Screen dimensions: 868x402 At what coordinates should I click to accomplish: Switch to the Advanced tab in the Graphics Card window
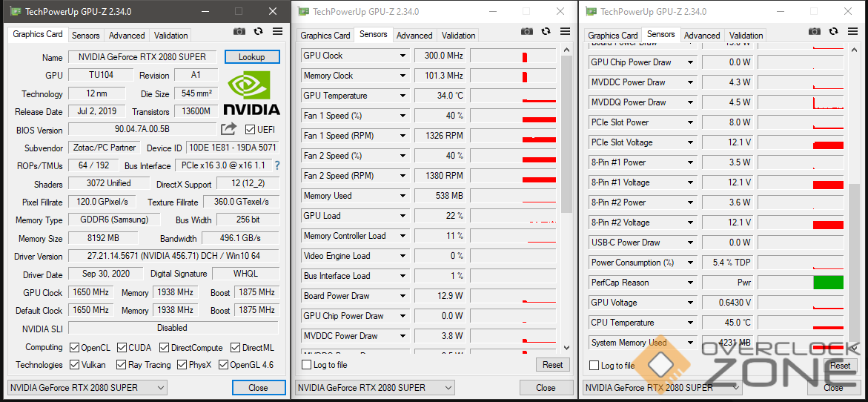coord(127,36)
